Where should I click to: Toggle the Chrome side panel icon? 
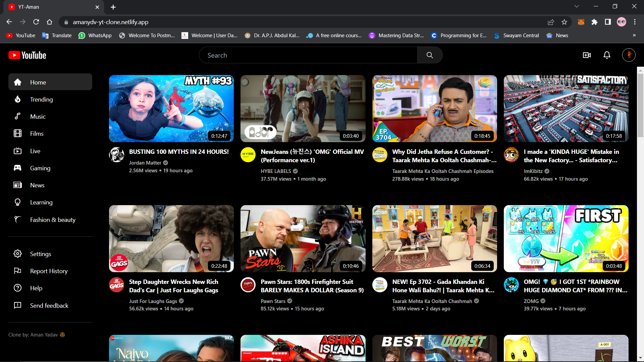click(608, 22)
